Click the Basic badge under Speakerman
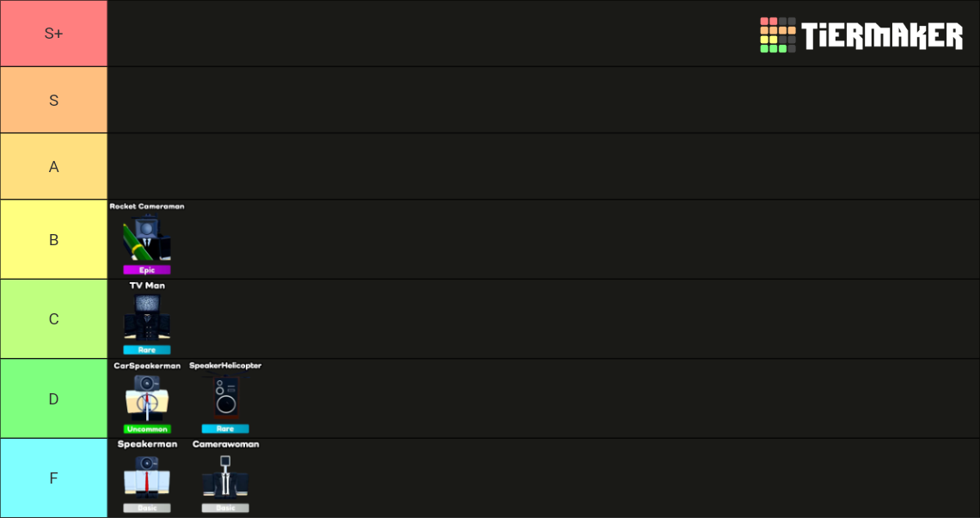Image resolution: width=980 pixels, height=518 pixels. pyautogui.click(x=147, y=507)
